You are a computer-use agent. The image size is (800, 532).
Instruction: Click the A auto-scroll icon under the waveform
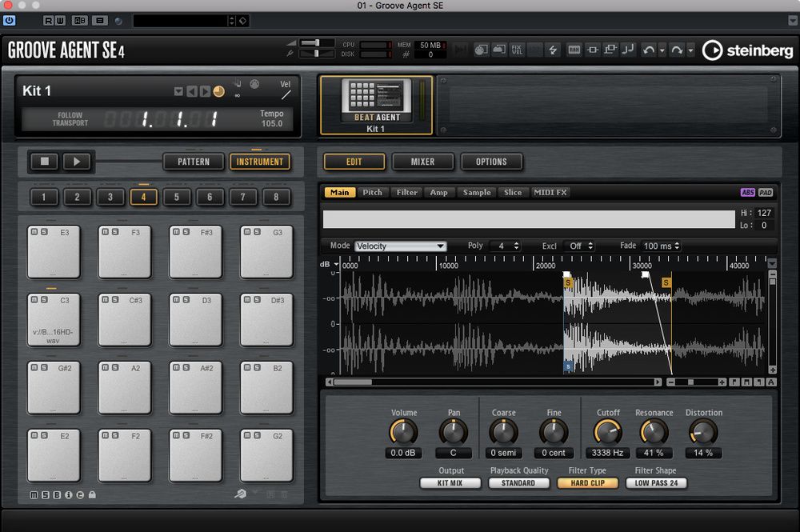[771, 382]
